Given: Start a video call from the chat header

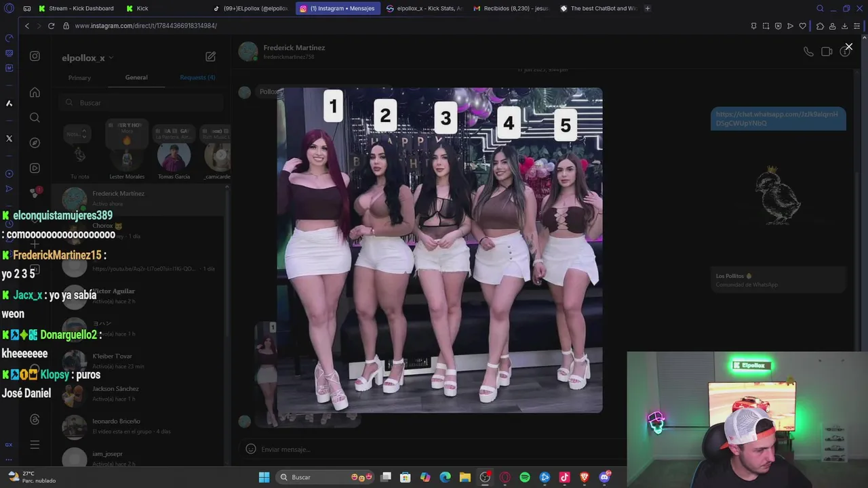Looking at the screenshot, I should [x=827, y=52].
